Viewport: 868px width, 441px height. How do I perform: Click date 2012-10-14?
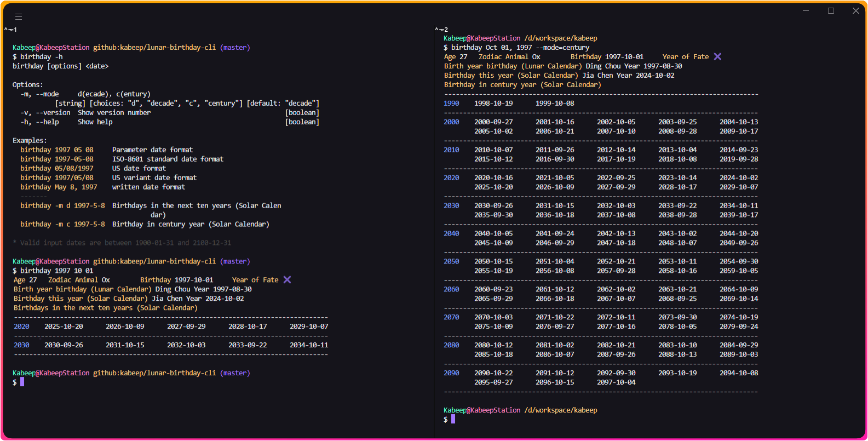pos(616,150)
